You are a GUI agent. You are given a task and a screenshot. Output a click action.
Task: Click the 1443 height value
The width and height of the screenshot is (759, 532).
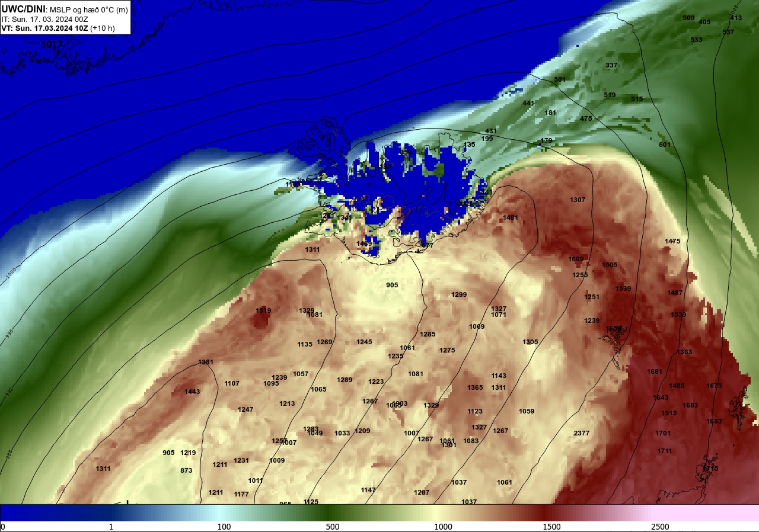[192, 392]
